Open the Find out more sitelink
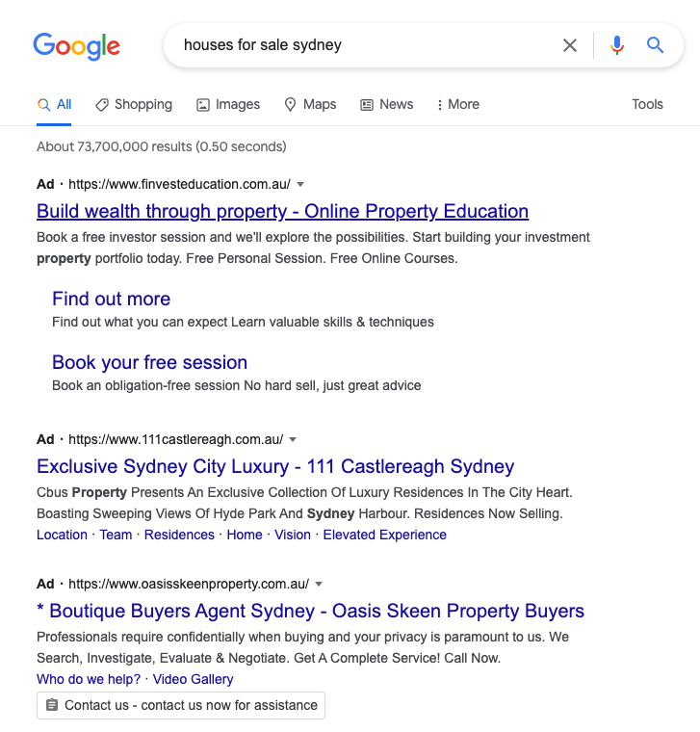The height and width of the screenshot is (732, 700). click(x=111, y=299)
